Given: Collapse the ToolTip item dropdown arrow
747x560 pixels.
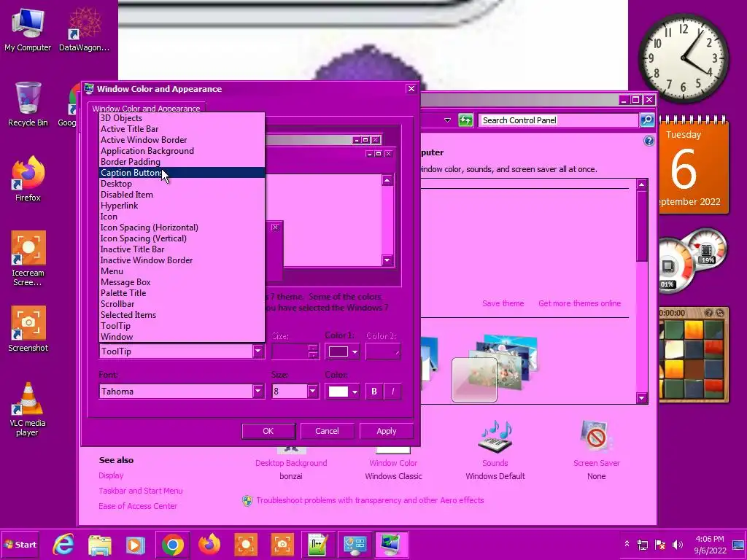Looking at the screenshot, I should coord(258,351).
